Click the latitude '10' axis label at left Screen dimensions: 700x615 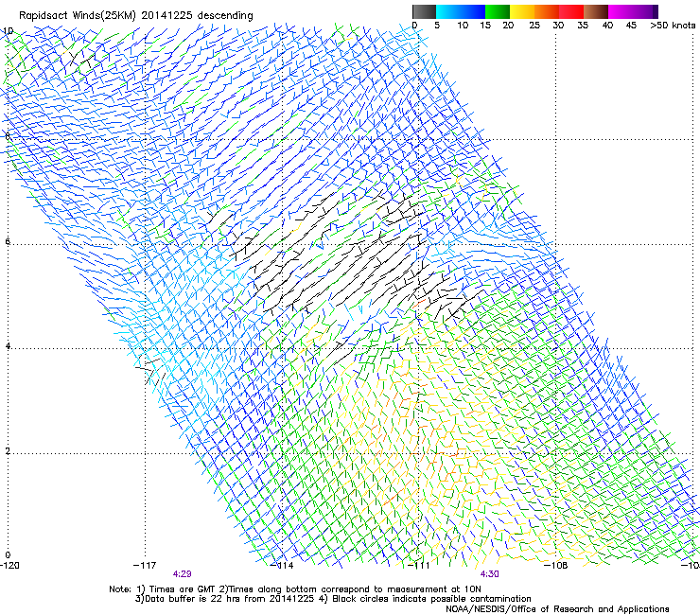point(9,31)
